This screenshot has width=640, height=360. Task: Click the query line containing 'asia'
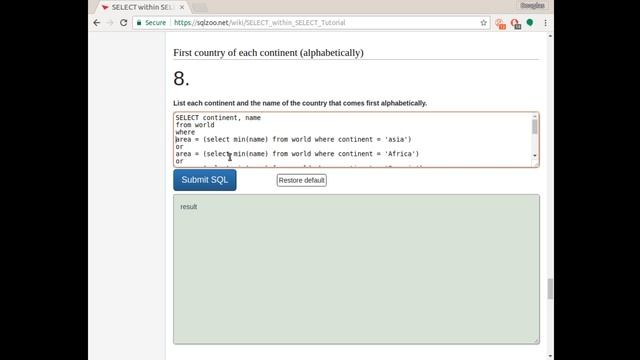point(293,140)
